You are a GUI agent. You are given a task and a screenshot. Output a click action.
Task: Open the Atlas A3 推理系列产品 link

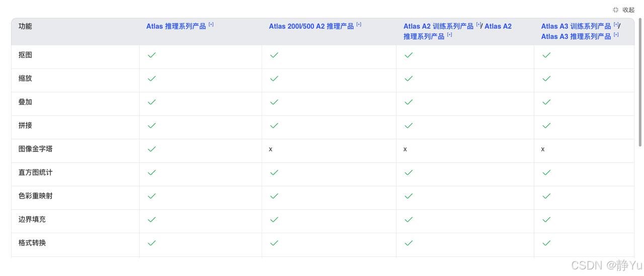pyautogui.click(x=576, y=36)
